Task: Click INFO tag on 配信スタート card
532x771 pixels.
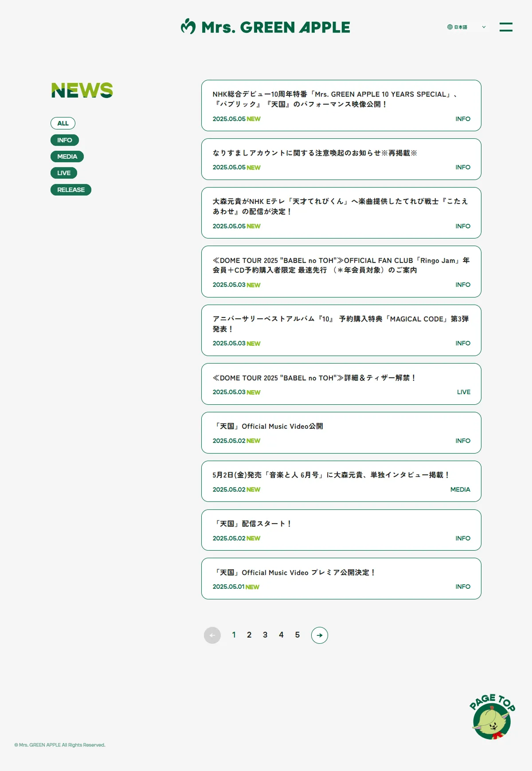Action: pyautogui.click(x=463, y=538)
